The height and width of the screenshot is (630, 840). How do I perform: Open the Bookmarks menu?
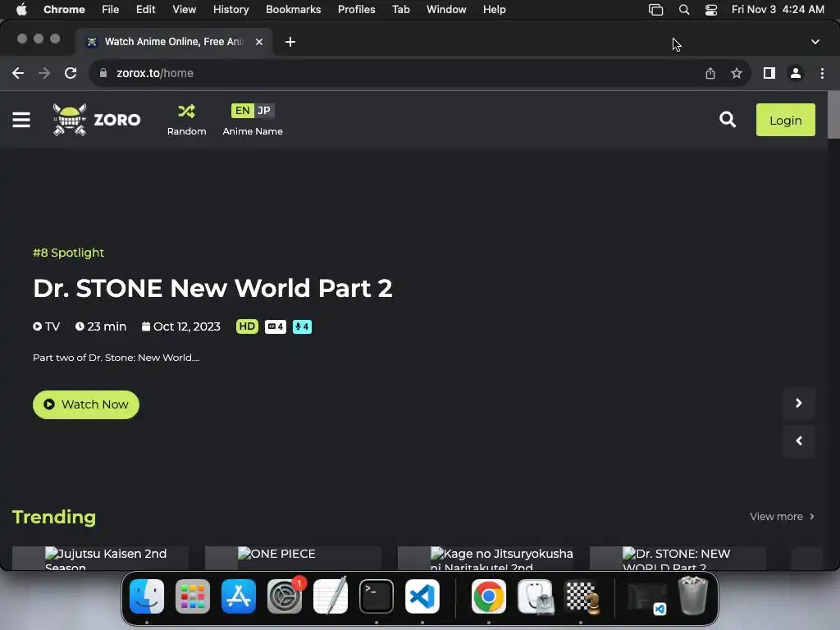[x=294, y=9]
